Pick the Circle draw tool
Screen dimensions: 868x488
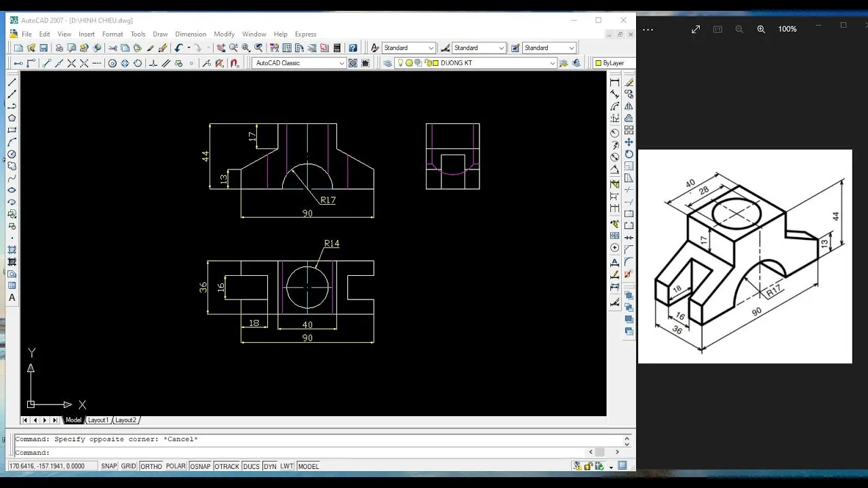click(12, 155)
